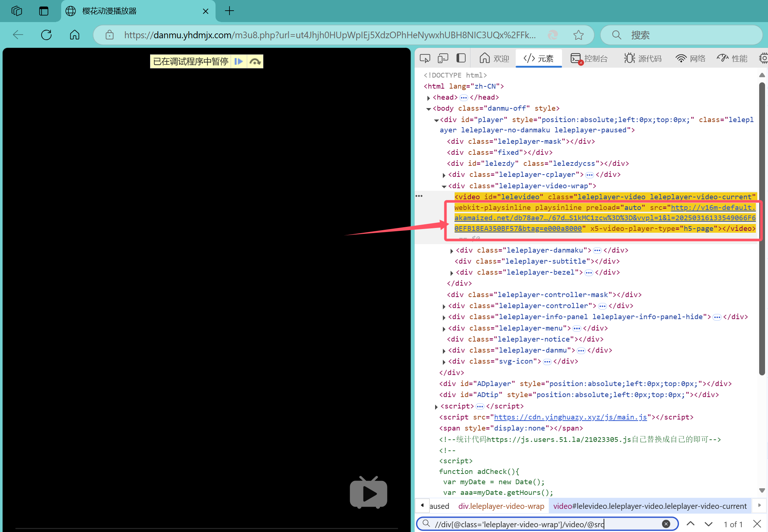
Task: Click the inspect element picker icon
Action: click(x=425, y=58)
